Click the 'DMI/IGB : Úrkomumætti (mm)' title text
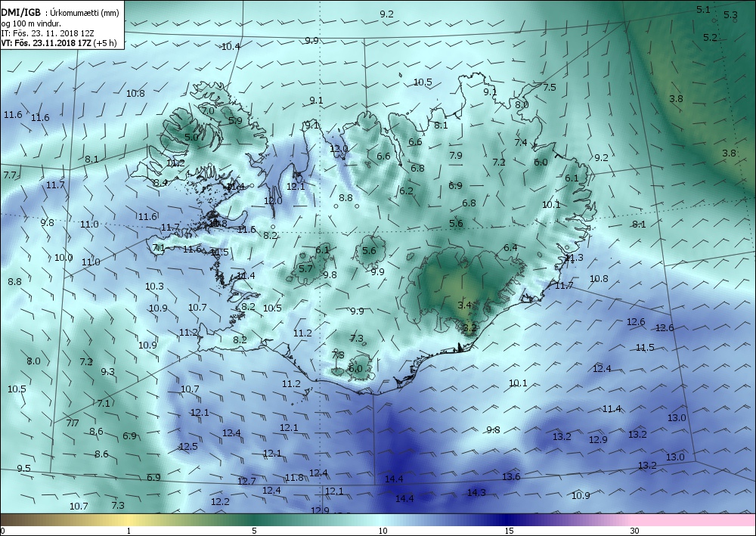Viewport: 756px width, 536px height. [x=60, y=13]
